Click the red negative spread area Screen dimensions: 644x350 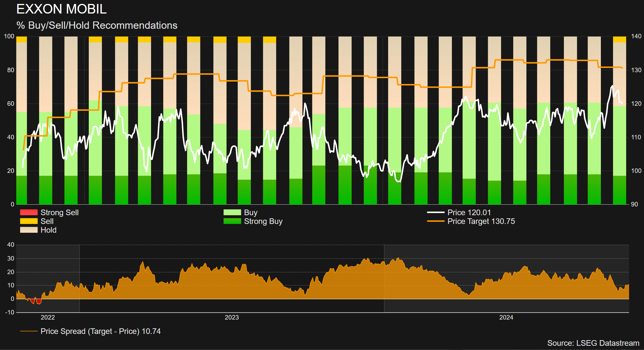(x=39, y=301)
